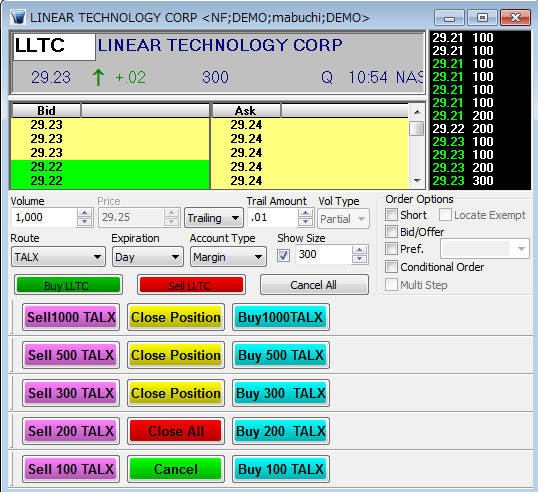538x492 pixels.
Task: Increase Show Size with up arrow
Action: coord(359,250)
